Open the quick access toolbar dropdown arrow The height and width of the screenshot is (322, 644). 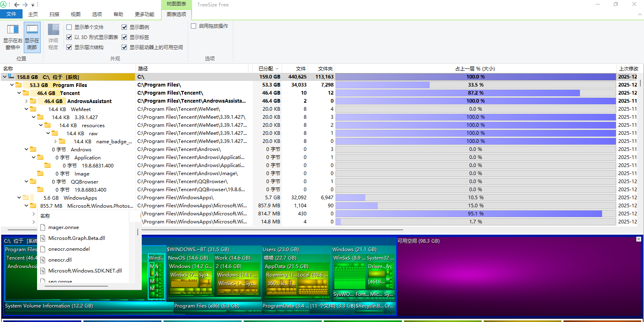click(33, 5)
